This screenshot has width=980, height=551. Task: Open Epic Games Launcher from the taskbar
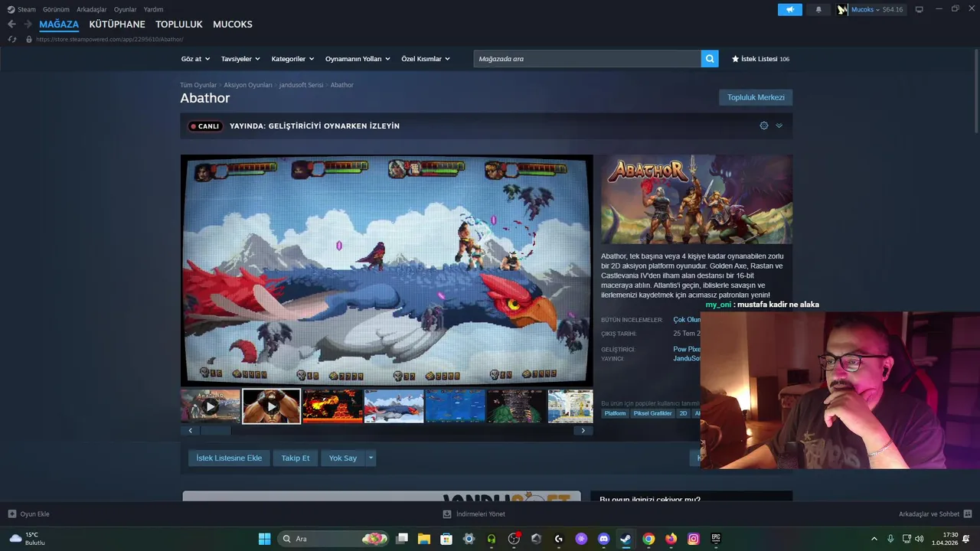[716, 539]
